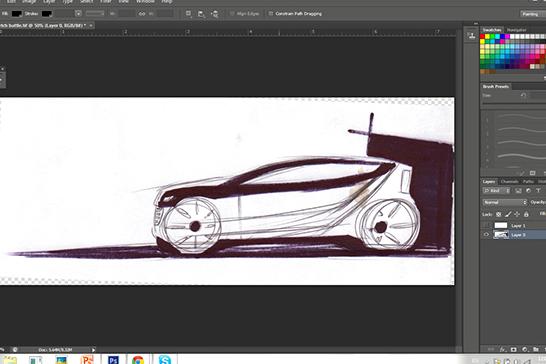Open Skype from the taskbar
The height and width of the screenshot is (364, 546).
click(165, 360)
